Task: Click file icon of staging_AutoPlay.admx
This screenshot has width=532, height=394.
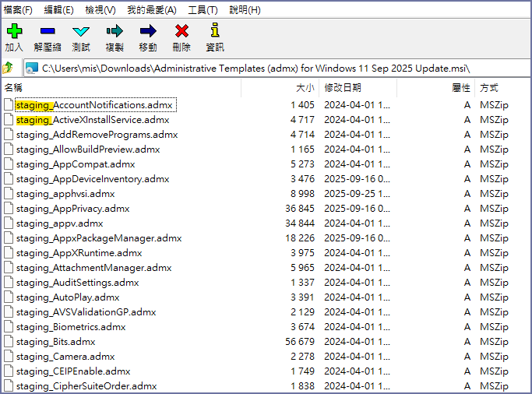Action: (x=9, y=297)
